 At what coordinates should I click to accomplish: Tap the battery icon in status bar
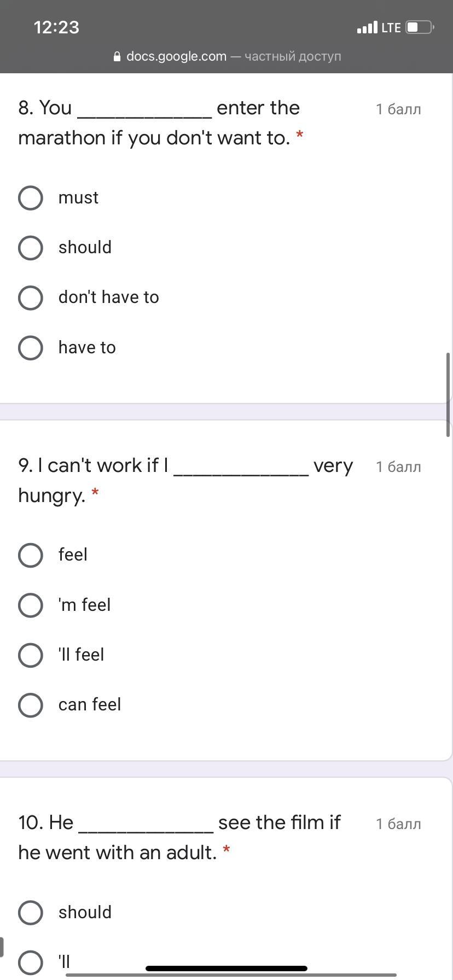(420, 27)
